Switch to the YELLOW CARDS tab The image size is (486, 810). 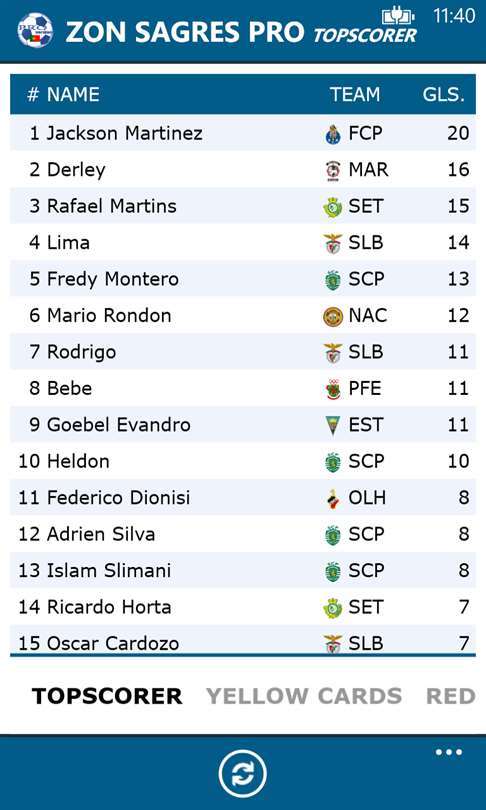(x=304, y=696)
